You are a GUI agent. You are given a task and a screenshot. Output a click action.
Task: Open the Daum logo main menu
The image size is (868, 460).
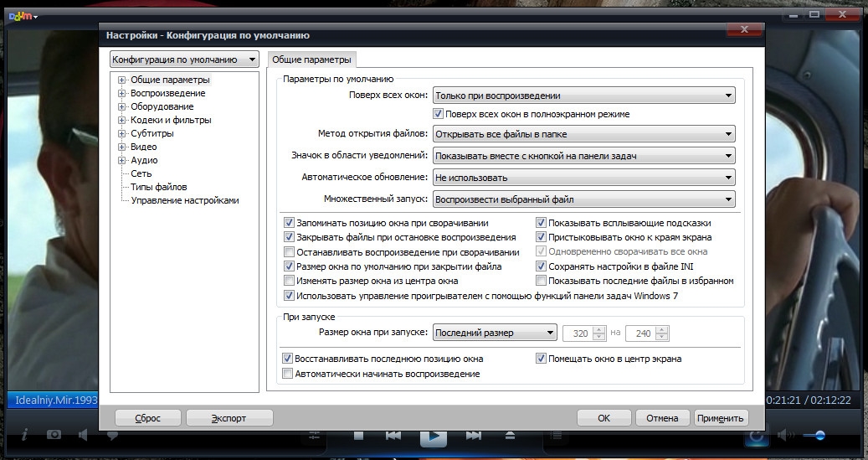22,15
